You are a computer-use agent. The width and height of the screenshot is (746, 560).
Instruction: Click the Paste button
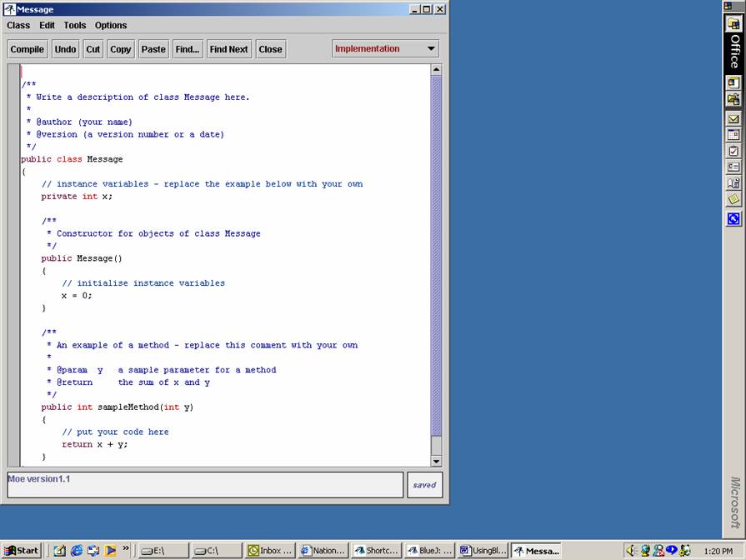point(153,49)
